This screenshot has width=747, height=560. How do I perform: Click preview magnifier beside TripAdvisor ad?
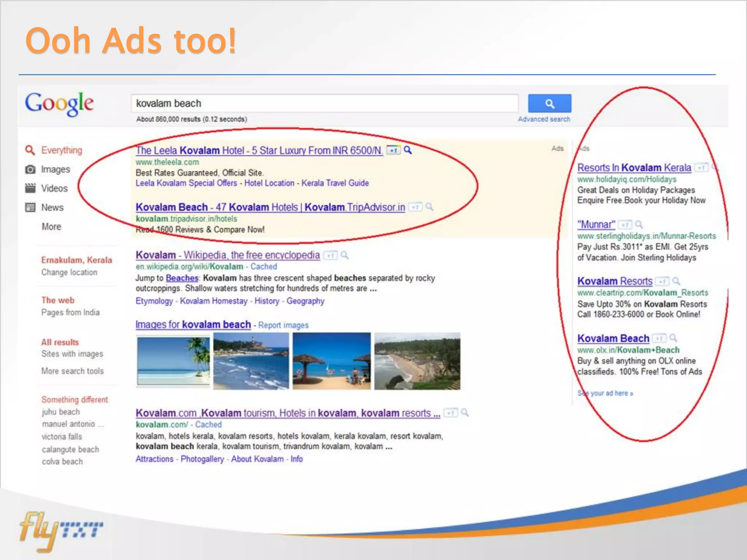click(x=430, y=207)
